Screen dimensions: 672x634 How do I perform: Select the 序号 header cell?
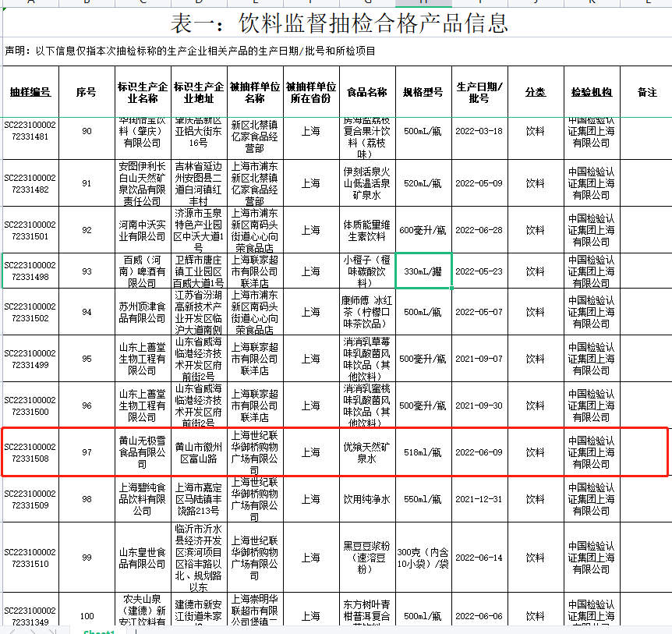point(86,92)
